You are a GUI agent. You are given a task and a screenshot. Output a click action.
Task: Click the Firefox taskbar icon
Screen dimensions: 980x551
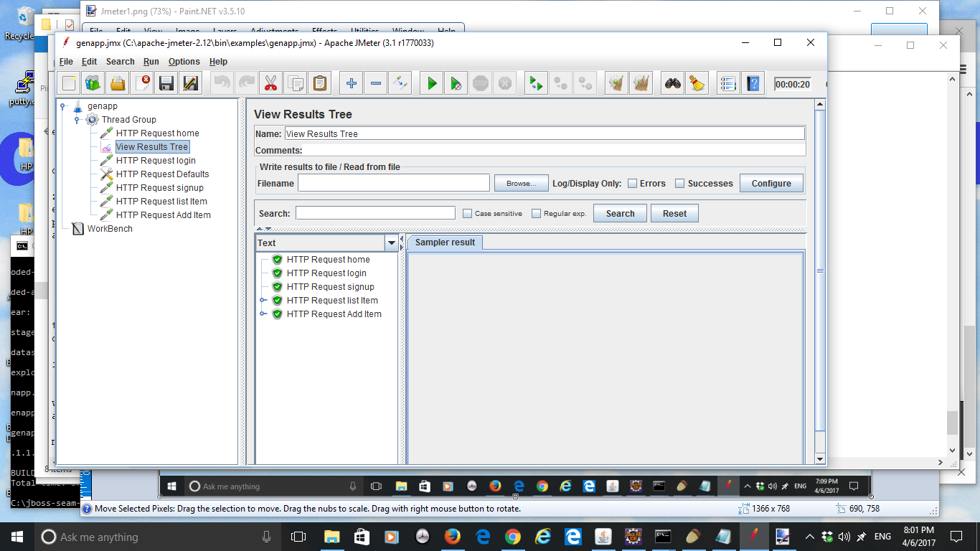click(452, 537)
